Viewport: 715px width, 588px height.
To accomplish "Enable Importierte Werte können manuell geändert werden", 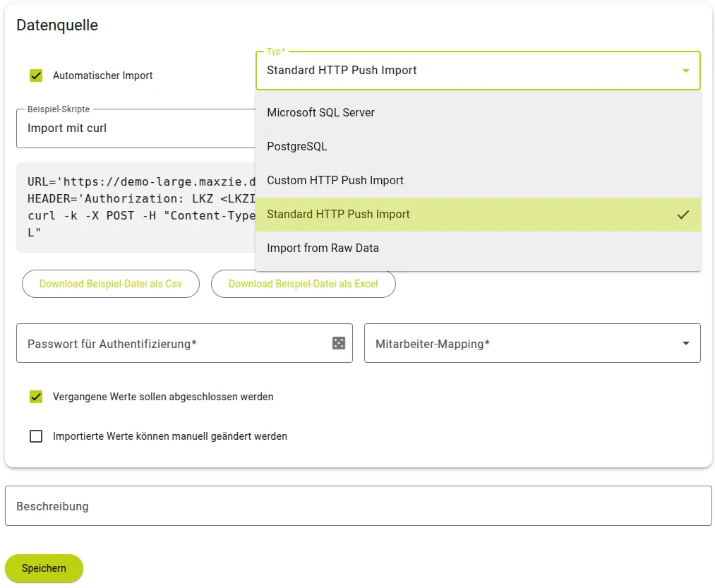I will 35,436.
